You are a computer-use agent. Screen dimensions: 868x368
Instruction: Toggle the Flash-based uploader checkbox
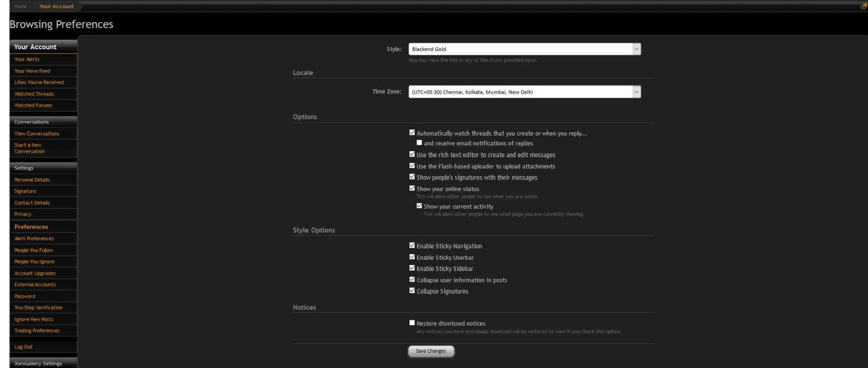pos(412,165)
